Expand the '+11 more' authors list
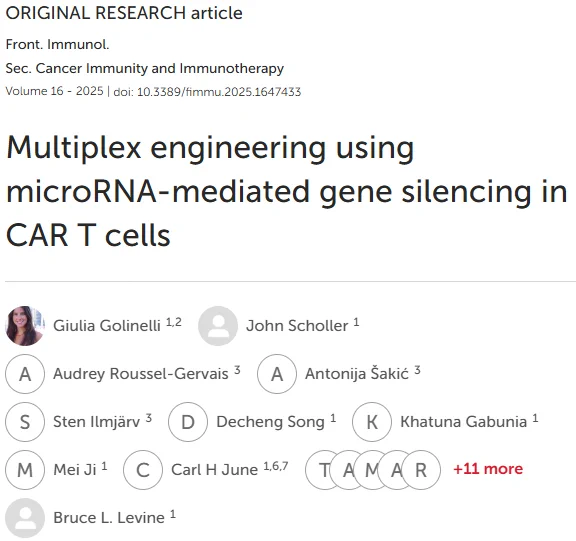This screenshot has width=576, height=541. (x=488, y=469)
